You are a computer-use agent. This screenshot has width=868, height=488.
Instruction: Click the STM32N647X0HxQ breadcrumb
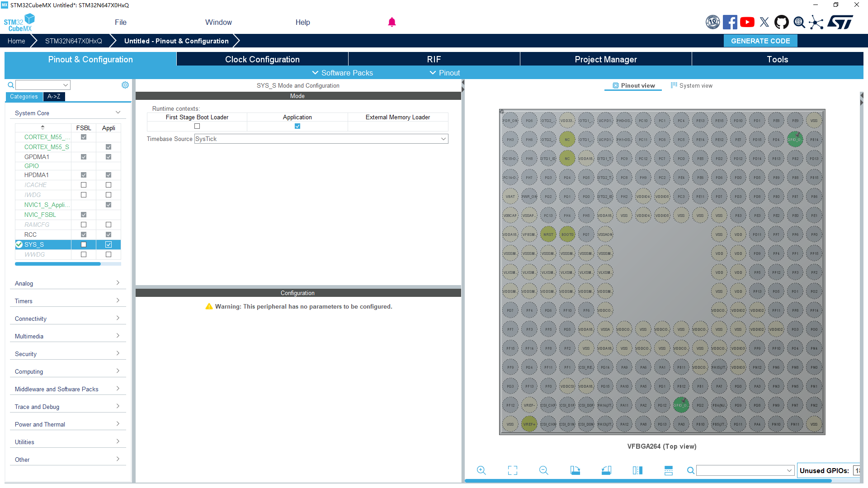pos(74,41)
